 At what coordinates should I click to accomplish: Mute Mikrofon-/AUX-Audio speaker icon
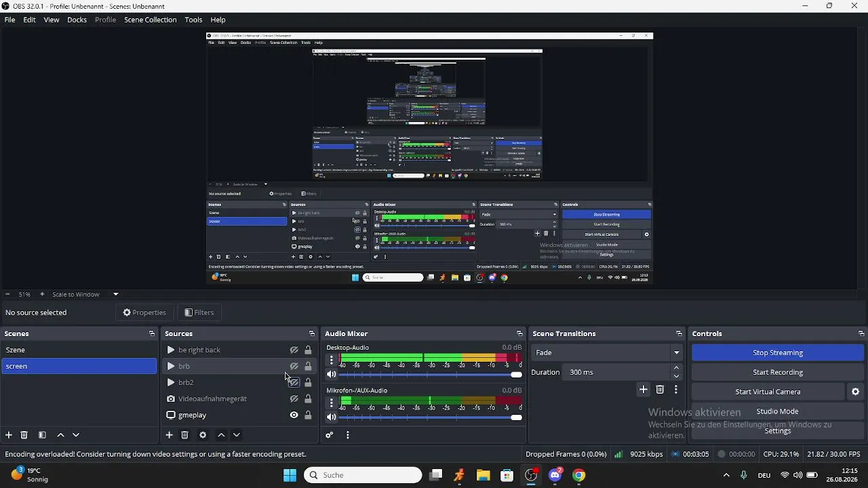click(332, 417)
